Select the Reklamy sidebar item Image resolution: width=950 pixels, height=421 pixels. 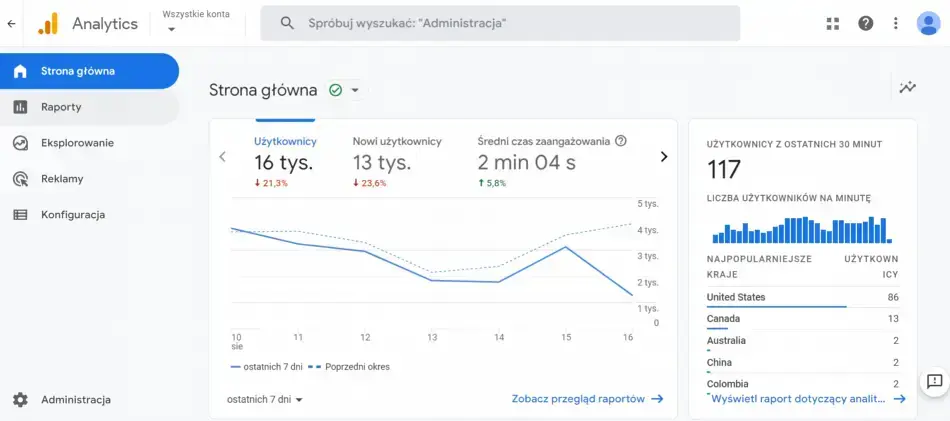62,179
